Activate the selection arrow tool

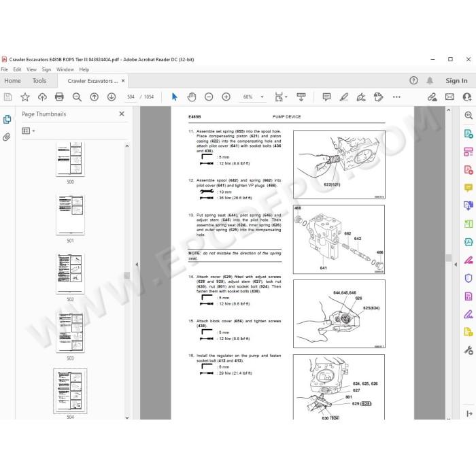click(174, 97)
